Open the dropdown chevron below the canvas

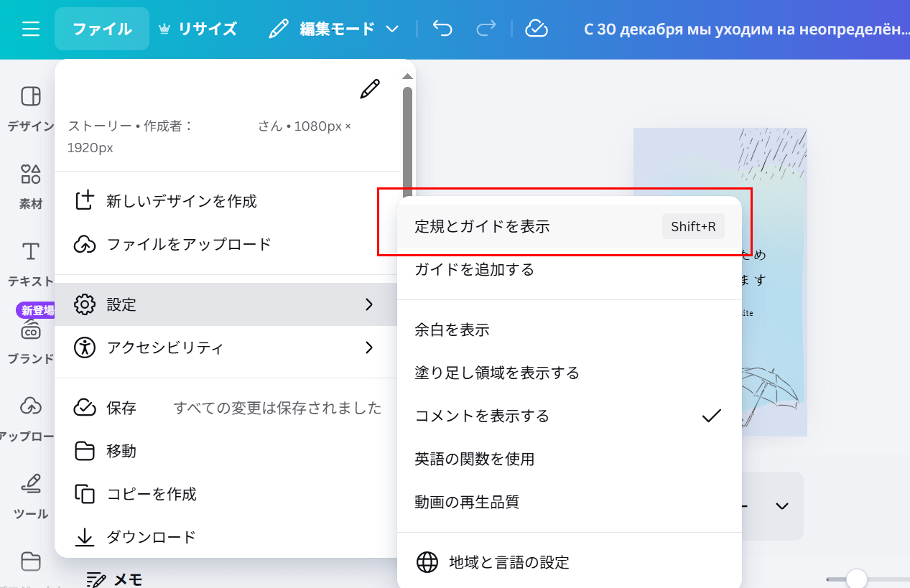pos(782,506)
